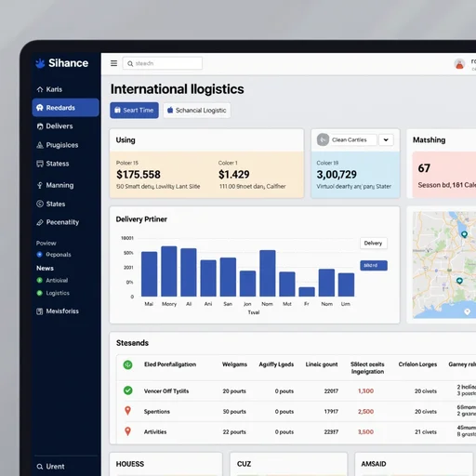Click the Karis home icon
This screenshot has height=476, width=476.
point(40,89)
